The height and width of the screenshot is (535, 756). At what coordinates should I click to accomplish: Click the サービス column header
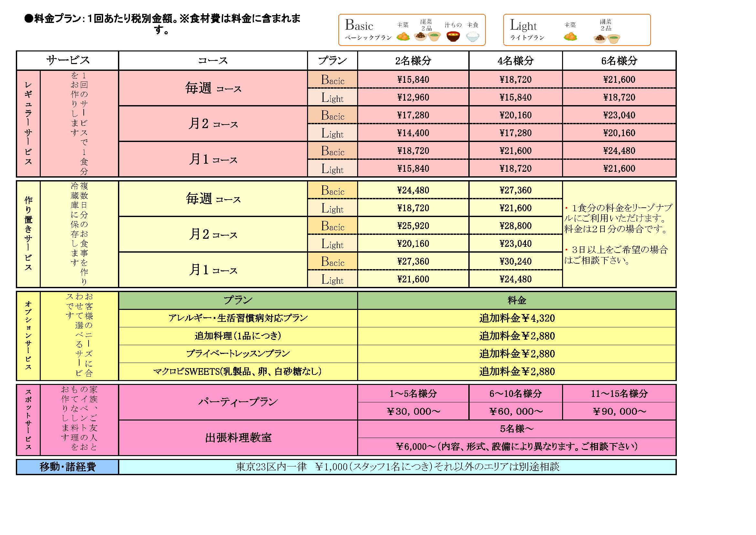tap(68, 60)
